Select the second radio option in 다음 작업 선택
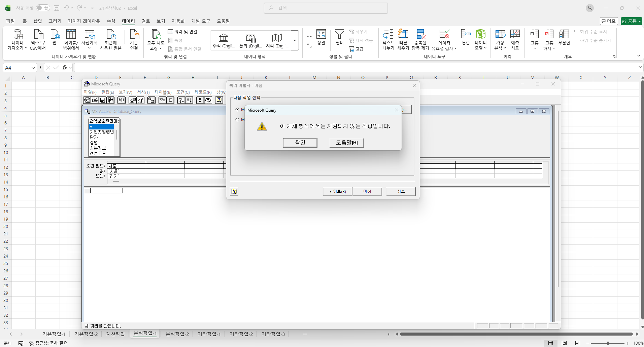 (237, 120)
